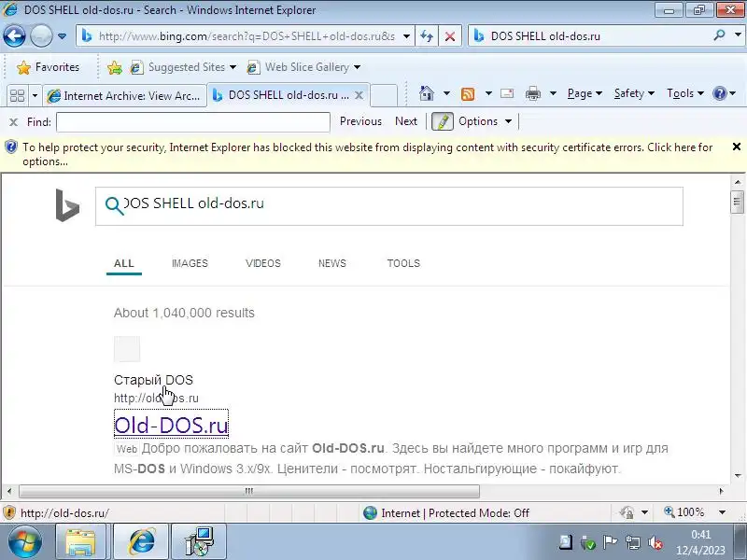Click the Internet zone globe icon

[370, 512]
